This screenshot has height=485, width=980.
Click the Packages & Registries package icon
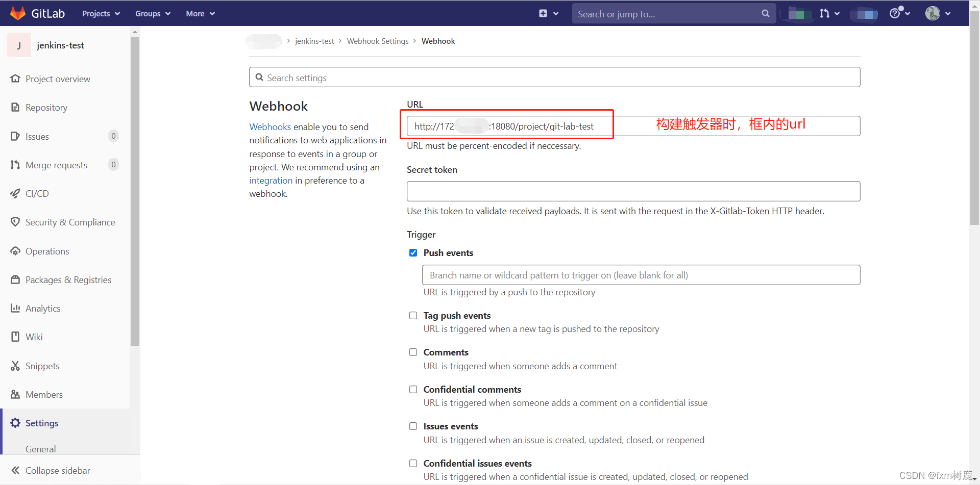click(x=15, y=279)
